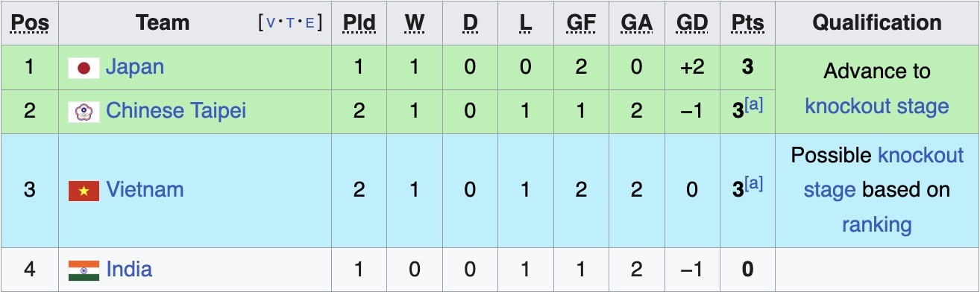Viewport: 980px width, 292px height.
Task: Click the E edit template link
Action: pyautogui.click(x=310, y=24)
